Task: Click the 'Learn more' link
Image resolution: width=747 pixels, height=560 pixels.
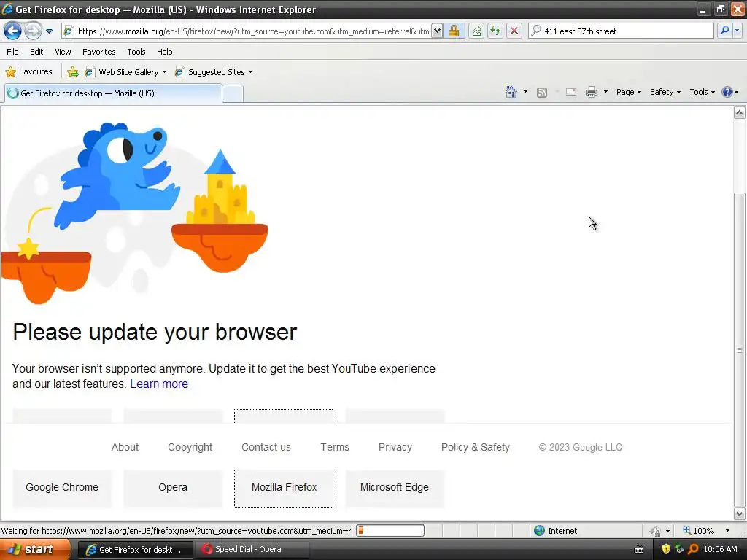Action: pos(159,384)
